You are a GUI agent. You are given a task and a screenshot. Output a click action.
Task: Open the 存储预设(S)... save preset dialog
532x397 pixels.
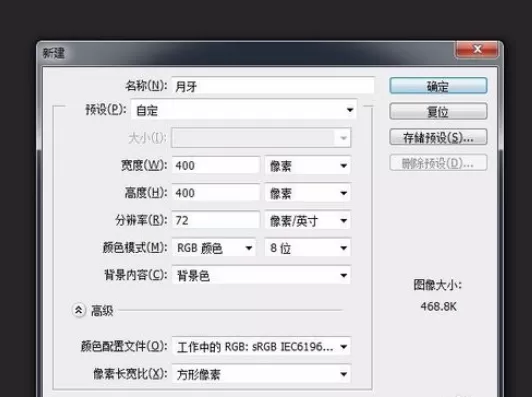click(438, 137)
